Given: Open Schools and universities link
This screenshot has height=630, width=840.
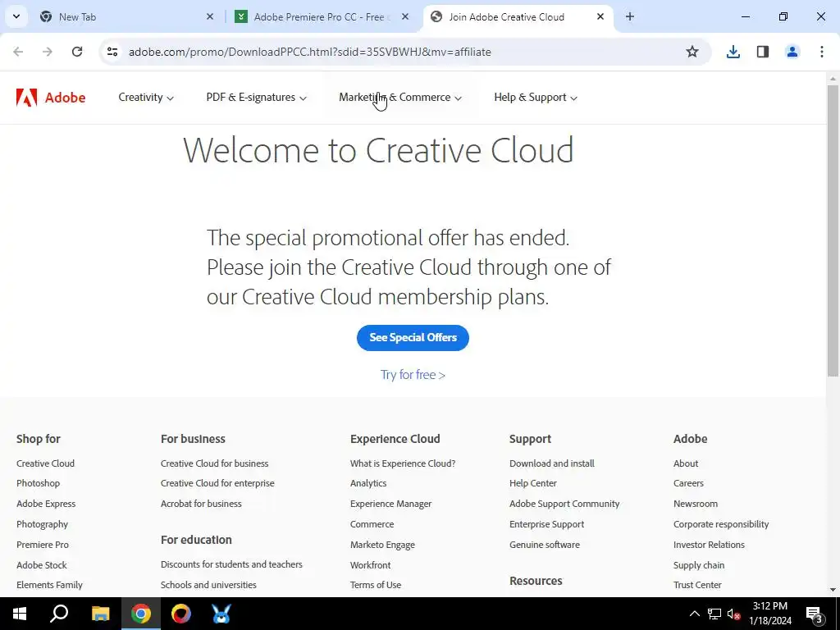Looking at the screenshot, I should point(208,585).
